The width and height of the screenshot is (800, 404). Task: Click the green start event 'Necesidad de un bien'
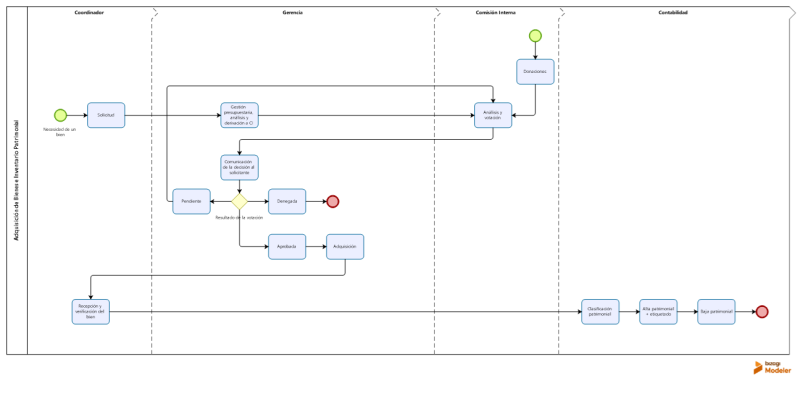tap(60, 115)
